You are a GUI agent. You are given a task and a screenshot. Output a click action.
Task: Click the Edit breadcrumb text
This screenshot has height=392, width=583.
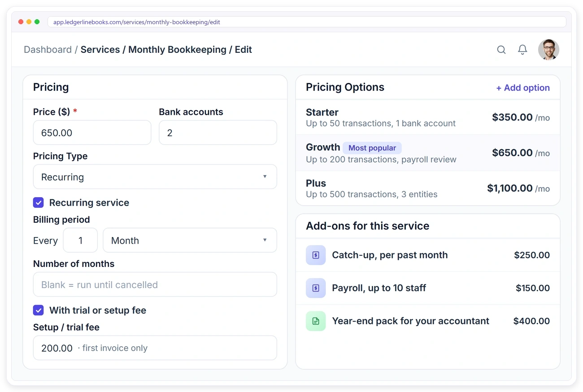coord(244,50)
